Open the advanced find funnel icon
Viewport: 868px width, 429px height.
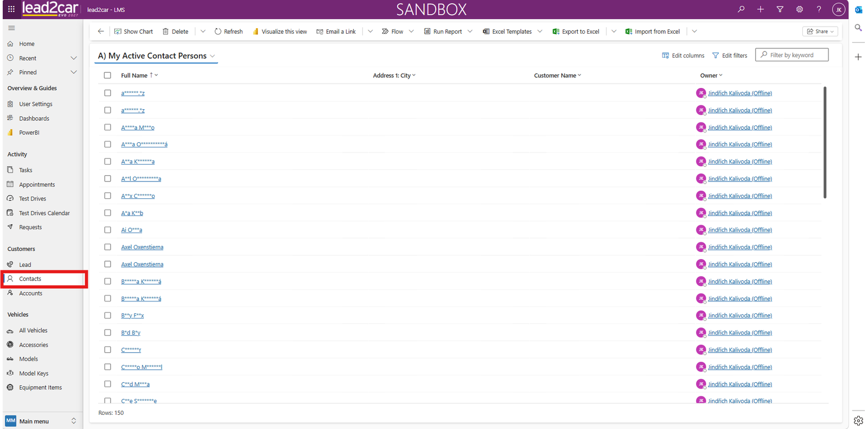click(780, 9)
